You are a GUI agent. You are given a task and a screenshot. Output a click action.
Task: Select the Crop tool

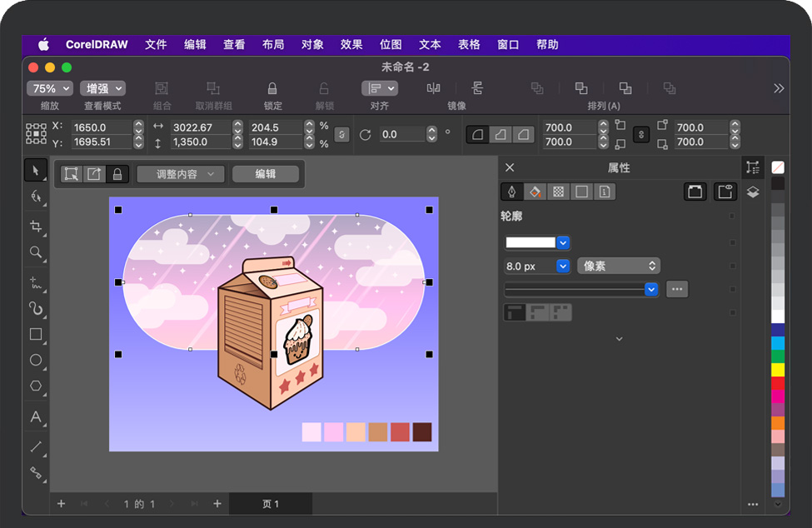[36, 227]
